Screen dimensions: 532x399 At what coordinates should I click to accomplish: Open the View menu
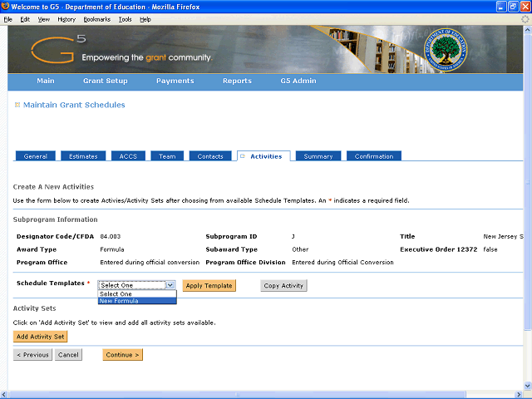click(44, 19)
